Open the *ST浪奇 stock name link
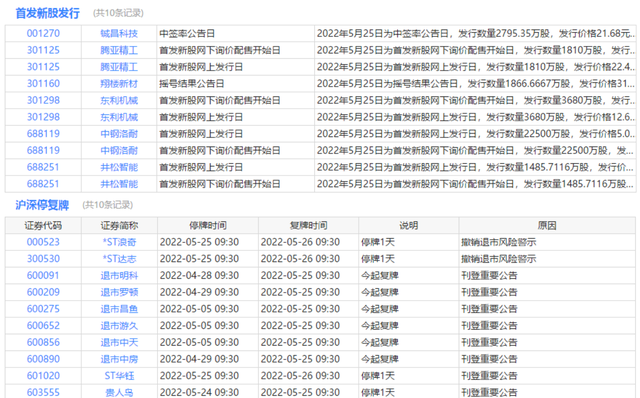640x398 pixels. [119, 242]
